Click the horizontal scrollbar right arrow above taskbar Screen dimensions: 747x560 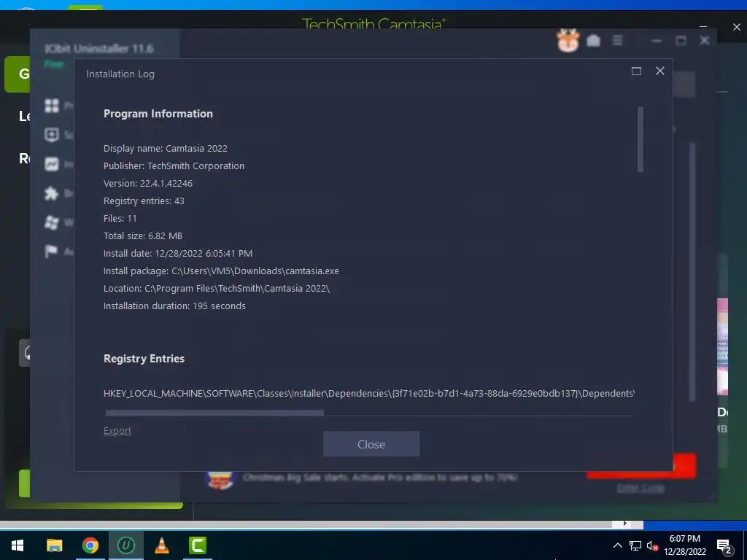[x=625, y=524]
